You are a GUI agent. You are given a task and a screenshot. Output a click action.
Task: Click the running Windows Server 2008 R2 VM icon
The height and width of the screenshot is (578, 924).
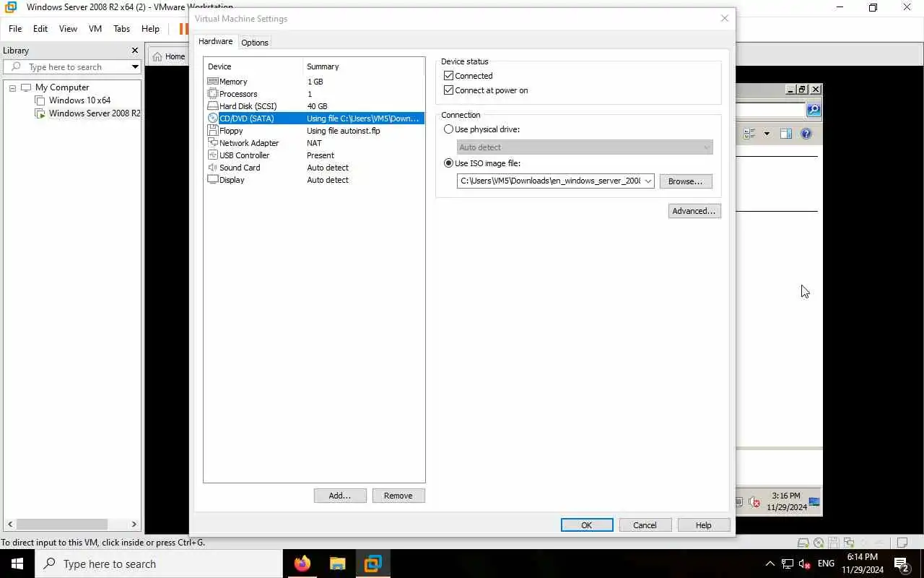(x=40, y=113)
